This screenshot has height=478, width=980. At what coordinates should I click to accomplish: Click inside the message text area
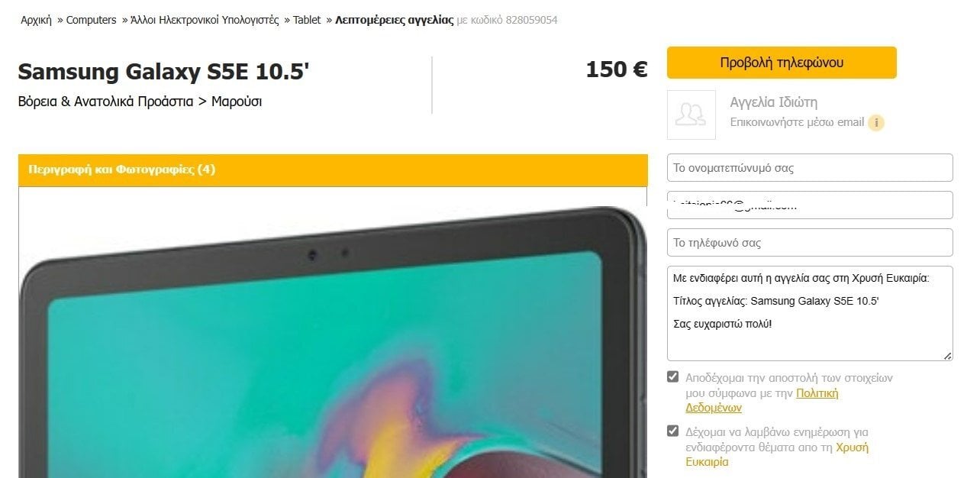810,314
